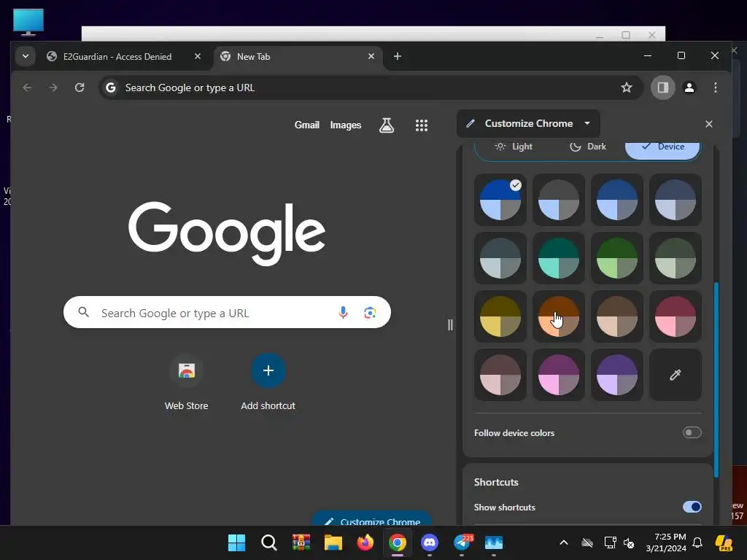
Task: Open the Gmail link
Action: [x=307, y=125]
